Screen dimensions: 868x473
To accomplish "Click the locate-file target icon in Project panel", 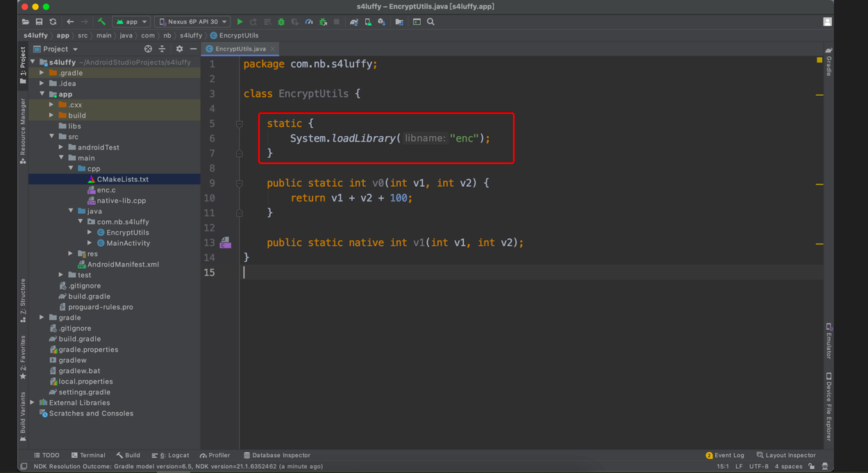I will click(x=148, y=49).
